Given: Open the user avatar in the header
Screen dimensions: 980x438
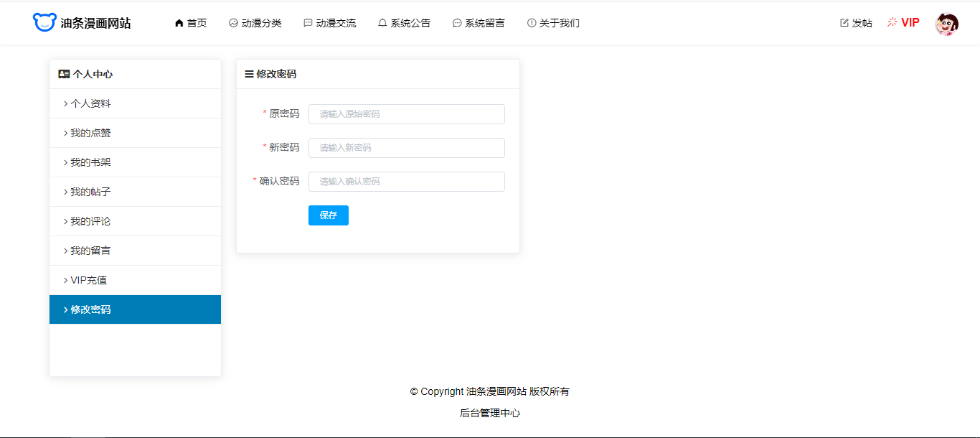Looking at the screenshot, I should [946, 24].
